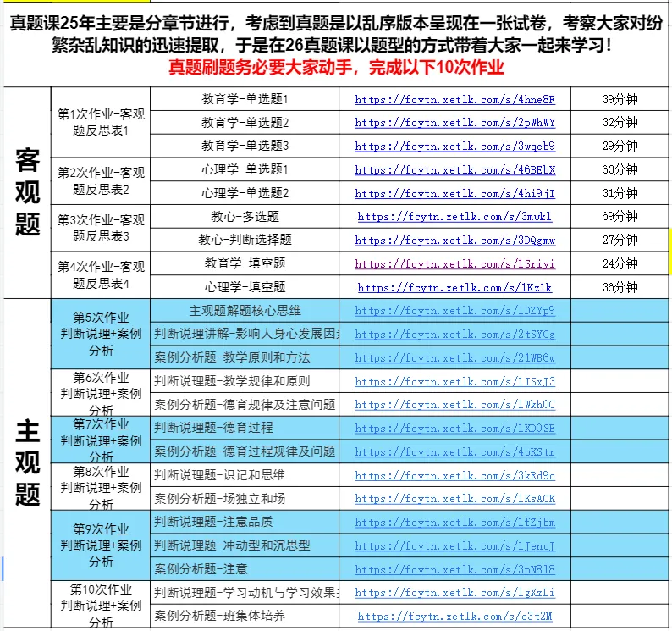Select cell 判断说理题-教学规律和原则
672x631 pixels.
pos(245,381)
